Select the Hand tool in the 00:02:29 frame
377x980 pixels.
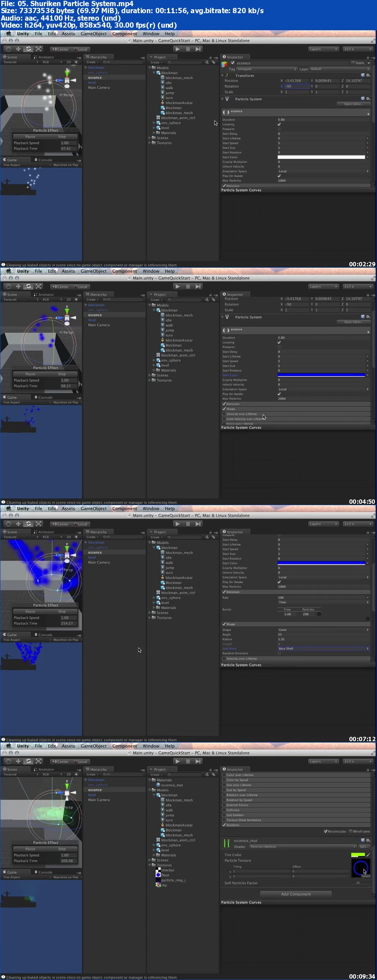(8, 49)
